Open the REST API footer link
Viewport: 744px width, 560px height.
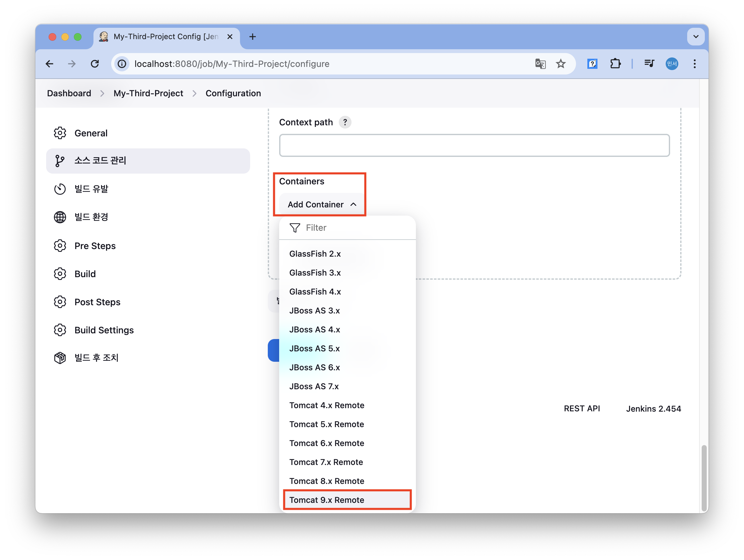(582, 409)
